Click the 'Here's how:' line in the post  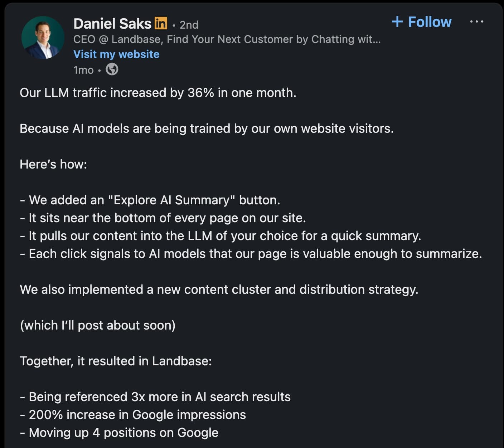(53, 164)
